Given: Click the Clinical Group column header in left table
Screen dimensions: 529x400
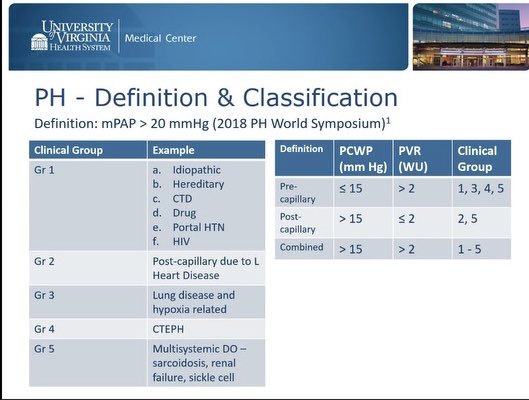Looking at the screenshot, I should [x=88, y=150].
